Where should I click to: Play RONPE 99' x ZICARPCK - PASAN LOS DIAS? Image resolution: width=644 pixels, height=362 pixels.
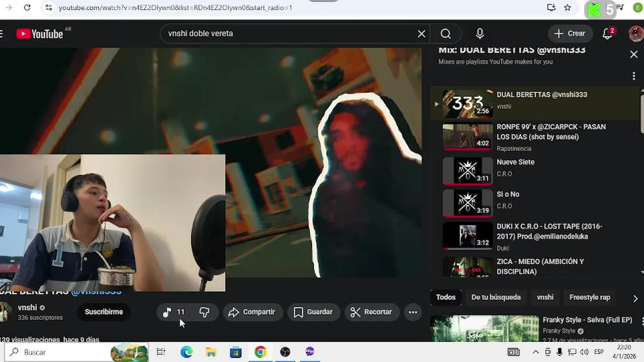536,137
